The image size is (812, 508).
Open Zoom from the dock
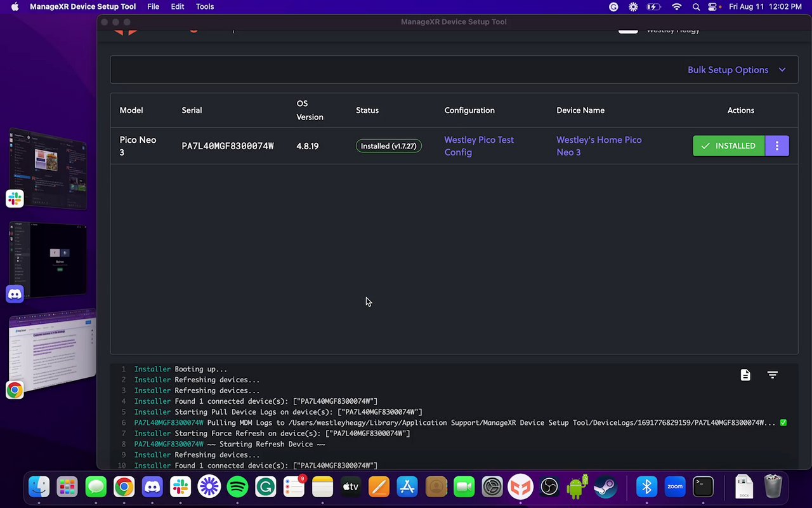[x=675, y=487]
